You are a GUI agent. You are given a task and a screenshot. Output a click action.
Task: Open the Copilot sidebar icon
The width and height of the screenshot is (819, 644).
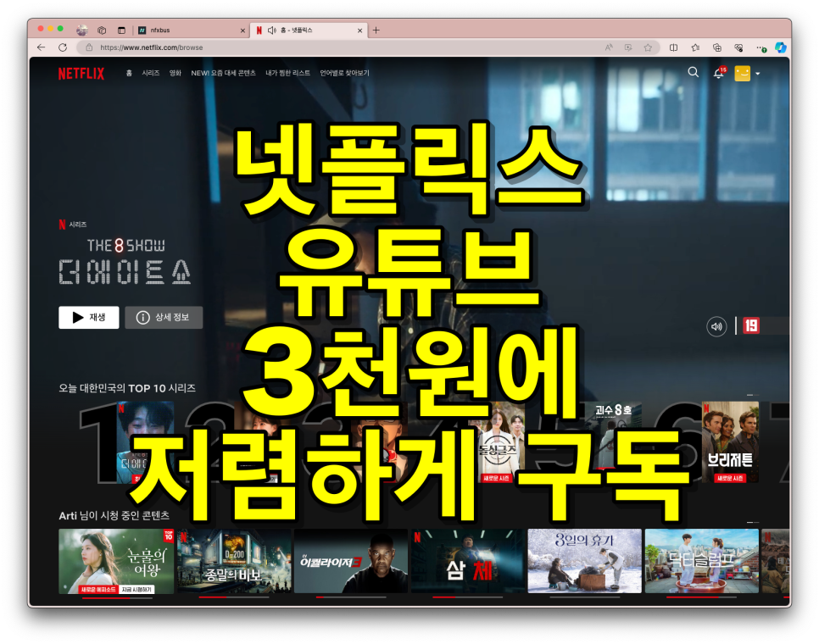pyautogui.click(x=781, y=47)
